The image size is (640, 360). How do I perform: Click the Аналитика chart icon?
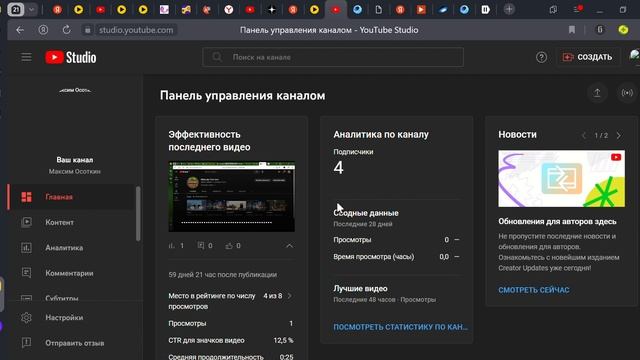[x=26, y=247]
